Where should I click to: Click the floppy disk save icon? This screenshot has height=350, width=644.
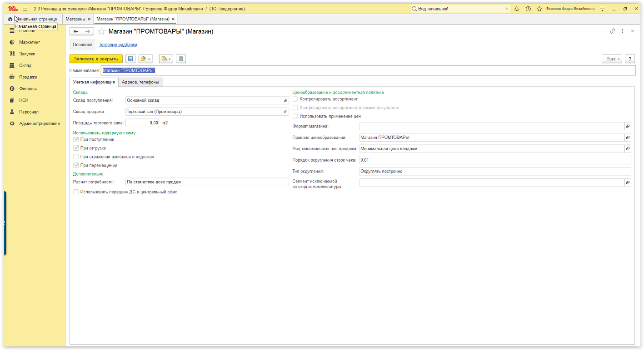[x=130, y=59]
